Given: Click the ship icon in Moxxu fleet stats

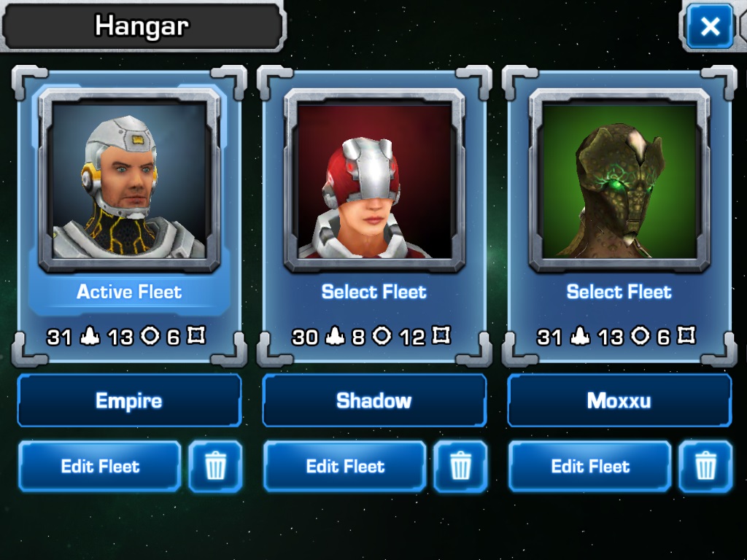Looking at the screenshot, I should 580,336.
